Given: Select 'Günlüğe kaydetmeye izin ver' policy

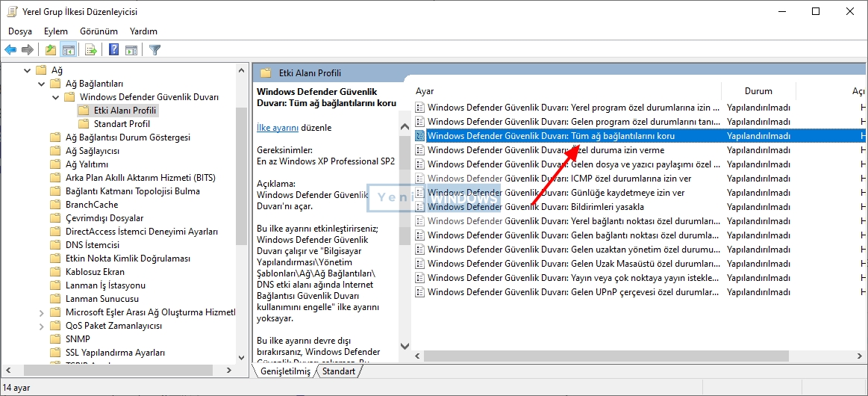Looking at the screenshot, I should tap(640, 193).
